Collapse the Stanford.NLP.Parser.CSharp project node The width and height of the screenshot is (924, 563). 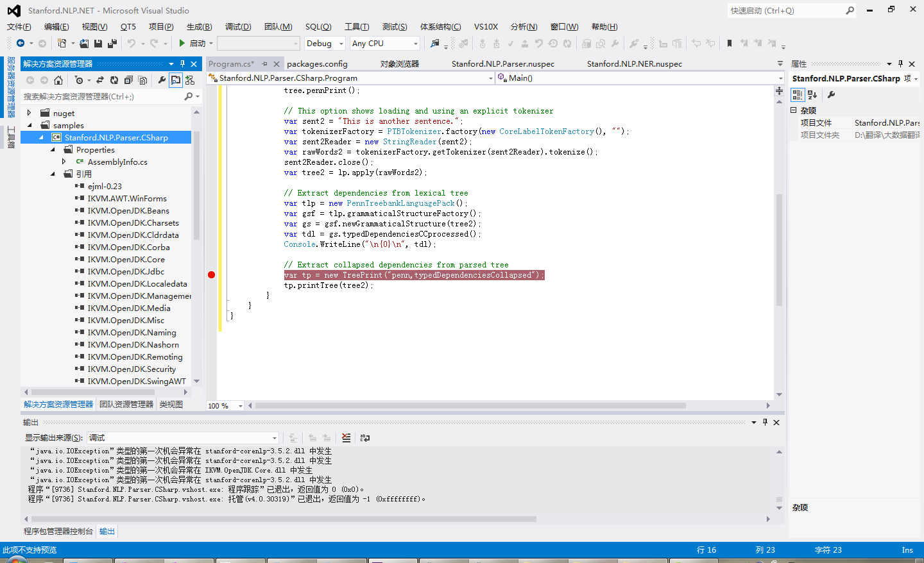(x=42, y=137)
